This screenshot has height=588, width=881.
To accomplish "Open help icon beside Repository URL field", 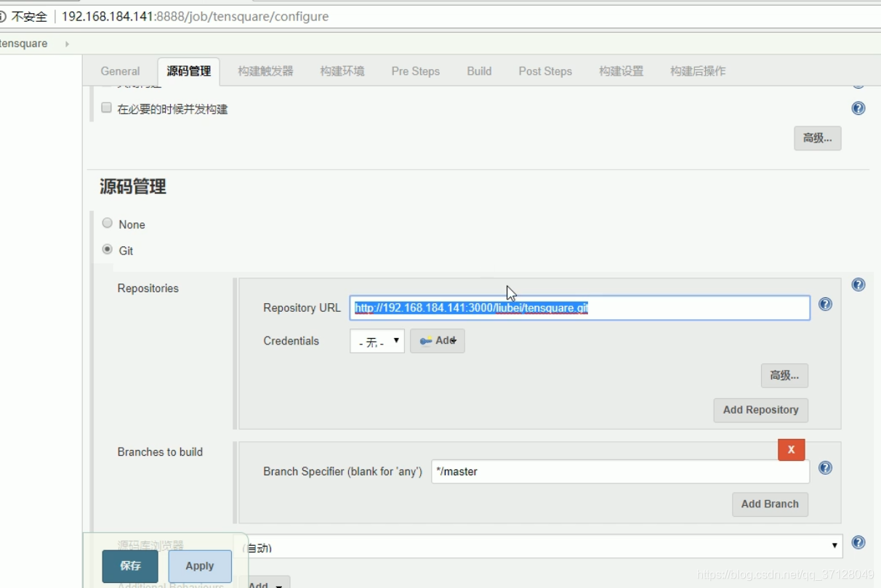I will [x=825, y=304].
